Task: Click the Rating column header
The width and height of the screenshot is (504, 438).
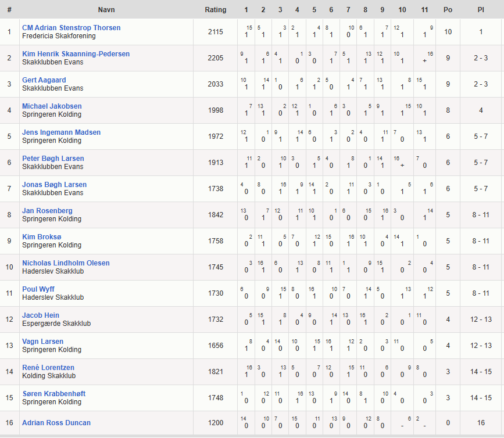Action: coord(215,10)
